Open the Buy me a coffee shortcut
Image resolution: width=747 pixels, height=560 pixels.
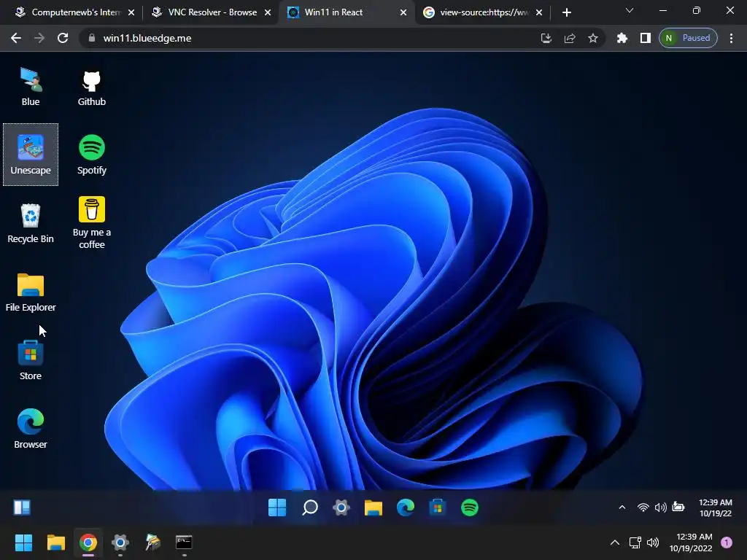point(91,222)
